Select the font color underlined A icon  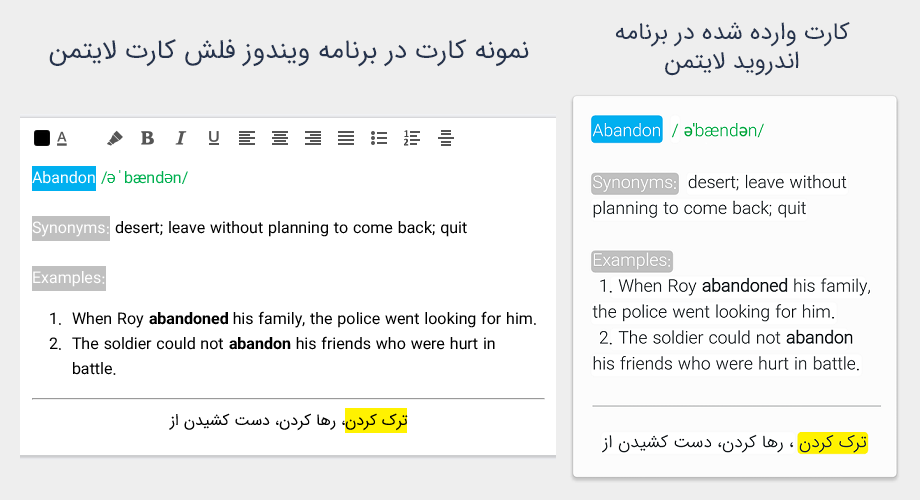tap(62, 138)
